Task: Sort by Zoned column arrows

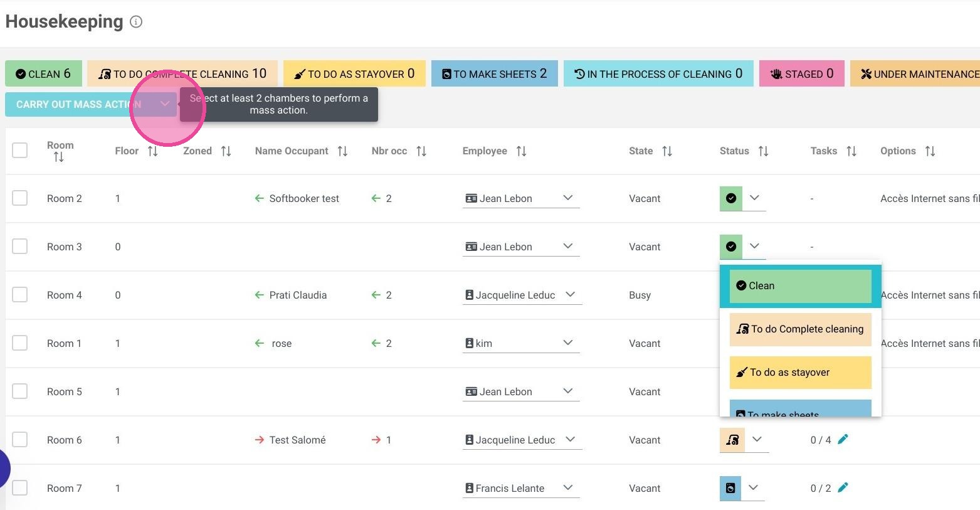Action: pos(226,151)
